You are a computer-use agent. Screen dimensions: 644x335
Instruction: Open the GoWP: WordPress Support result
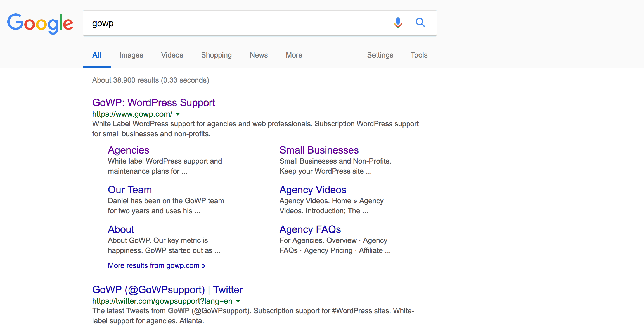pyautogui.click(x=153, y=103)
